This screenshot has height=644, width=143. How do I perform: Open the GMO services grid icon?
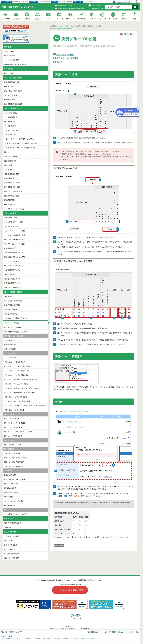114,2
